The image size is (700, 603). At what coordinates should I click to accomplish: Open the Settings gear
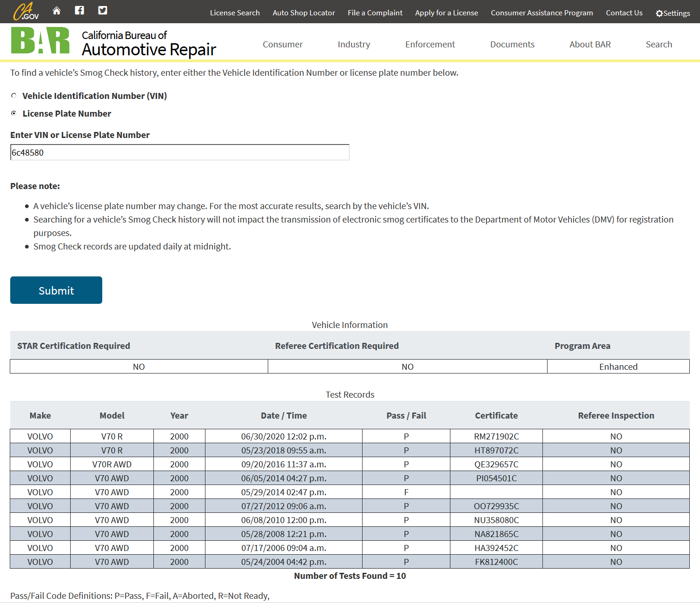pyautogui.click(x=672, y=13)
